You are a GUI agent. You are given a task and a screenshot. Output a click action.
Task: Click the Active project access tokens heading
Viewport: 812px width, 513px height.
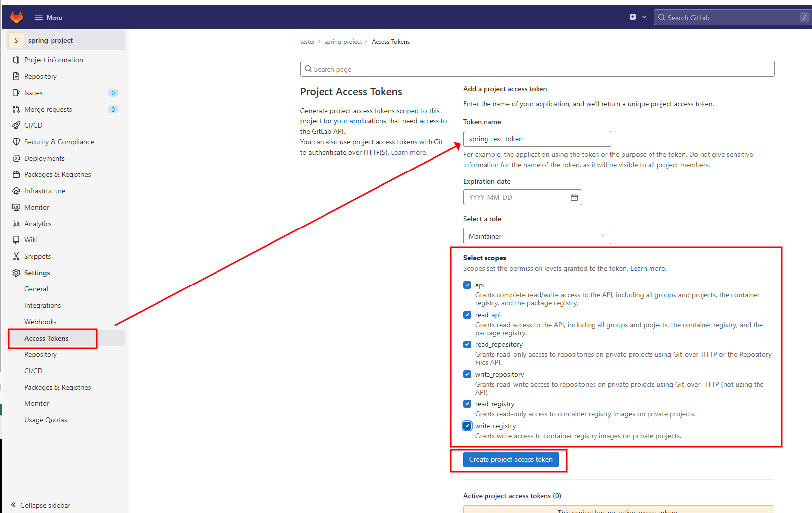coord(512,496)
